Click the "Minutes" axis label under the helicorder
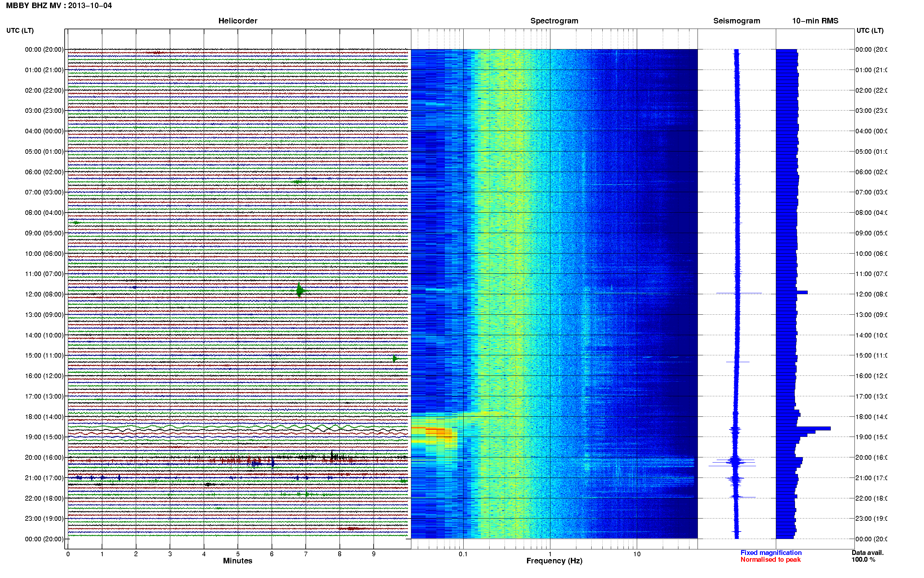 [x=237, y=561]
